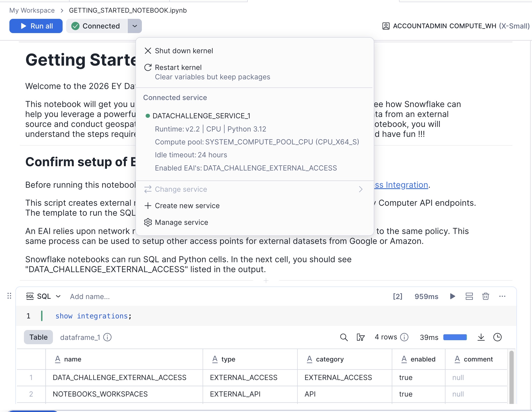The image size is (532, 412).
Task: Click Create new service
Action: [187, 206]
